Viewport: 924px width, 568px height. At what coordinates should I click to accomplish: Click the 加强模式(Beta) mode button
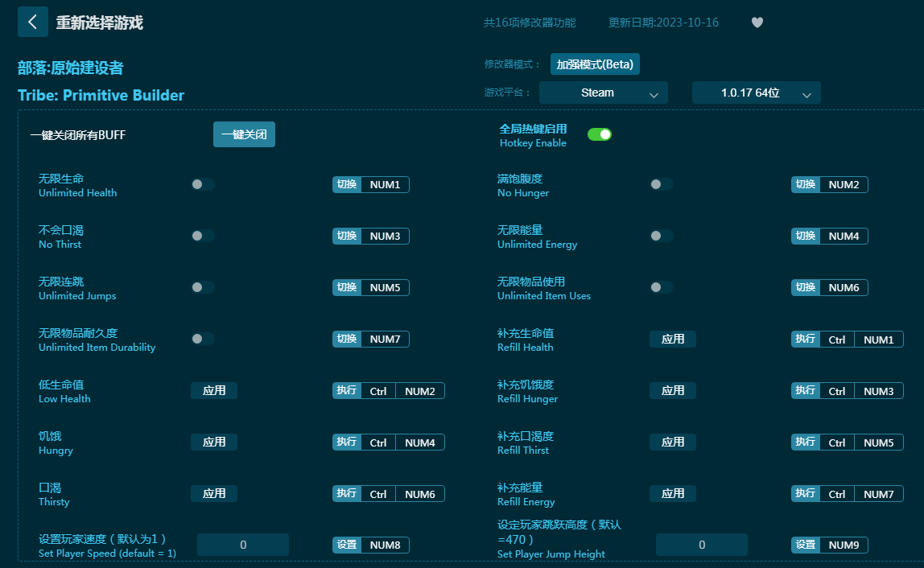tap(595, 64)
